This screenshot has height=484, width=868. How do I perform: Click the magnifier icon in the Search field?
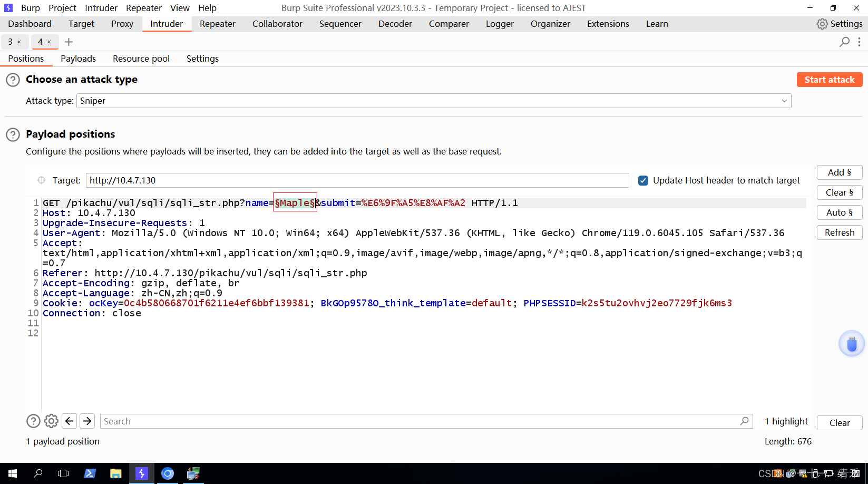[744, 421]
